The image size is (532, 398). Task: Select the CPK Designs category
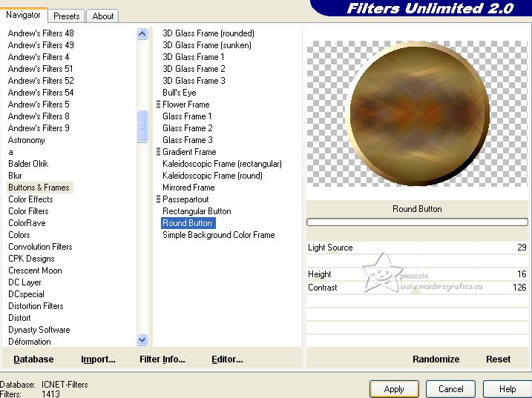click(x=31, y=259)
